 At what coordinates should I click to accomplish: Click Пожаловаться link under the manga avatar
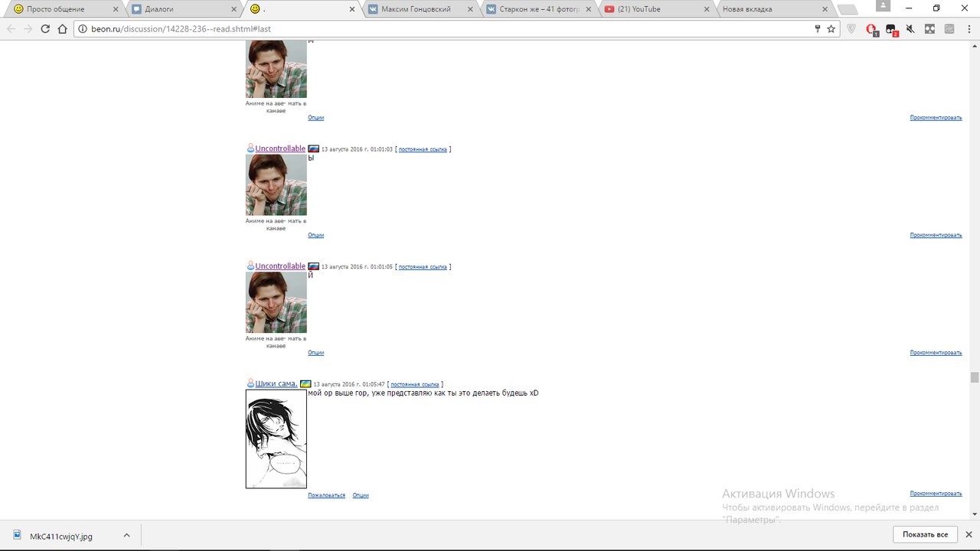326,495
